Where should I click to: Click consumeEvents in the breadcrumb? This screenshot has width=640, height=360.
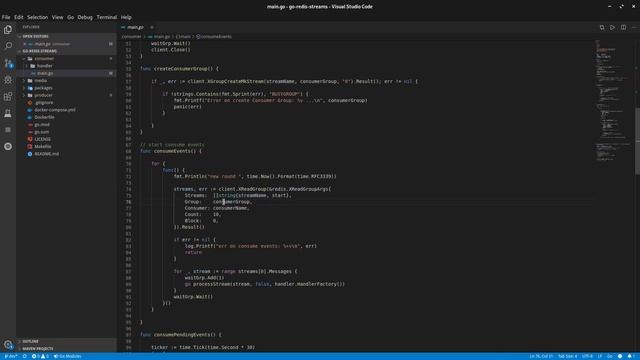pos(214,36)
